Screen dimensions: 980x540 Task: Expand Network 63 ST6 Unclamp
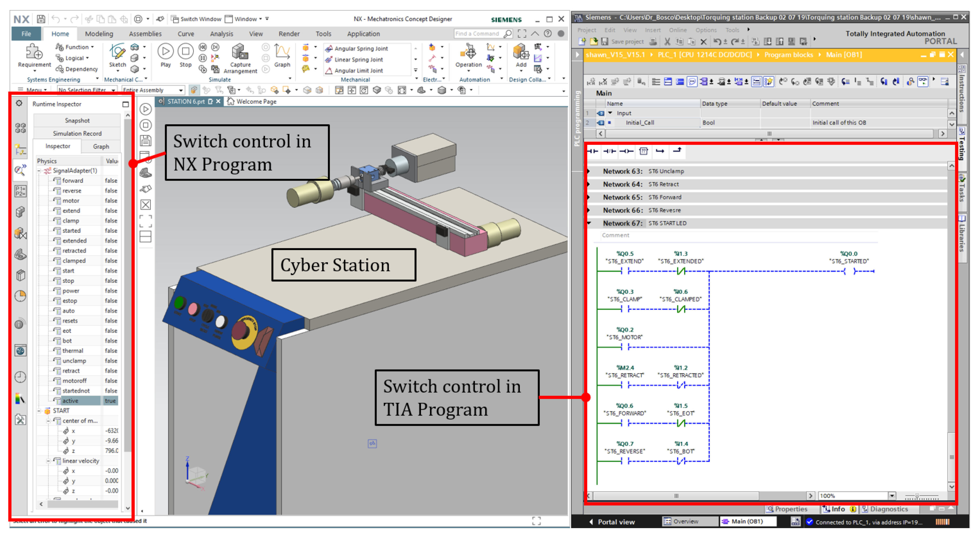588,172
